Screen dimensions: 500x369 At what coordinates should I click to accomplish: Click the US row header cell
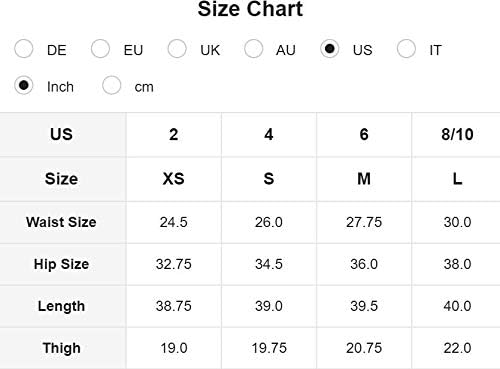(x=63, y=134)
